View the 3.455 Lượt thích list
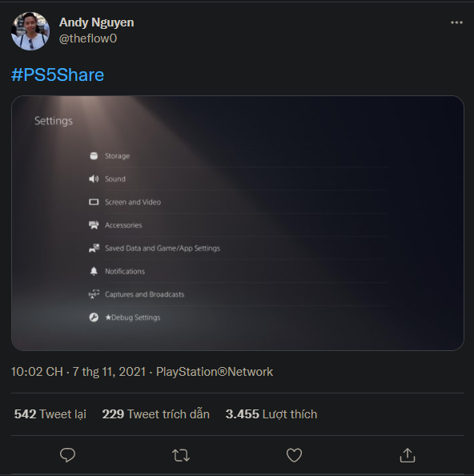 point(271,414)
